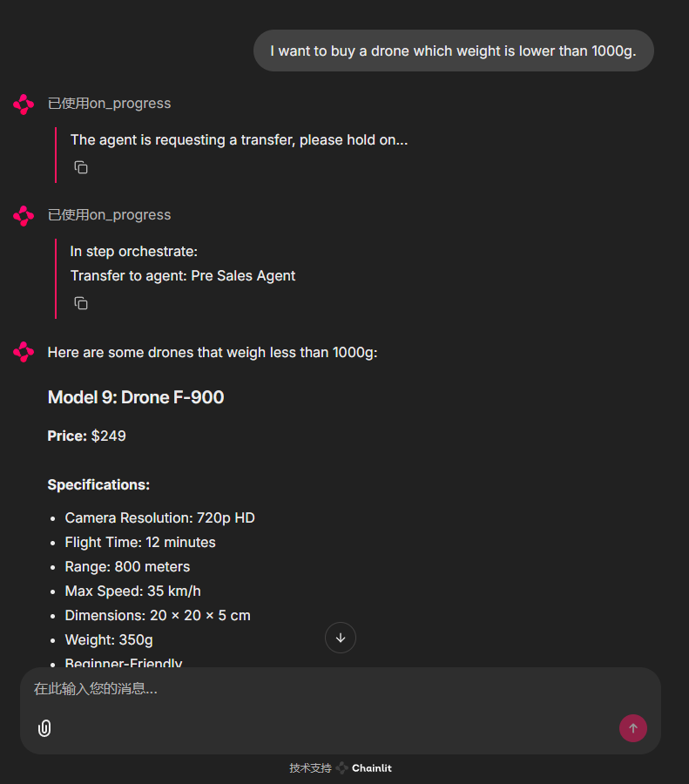This screenshot has width=689, height=784.
Task: Click the avatar beside the first on_progress step
Action: pos(24,104)
